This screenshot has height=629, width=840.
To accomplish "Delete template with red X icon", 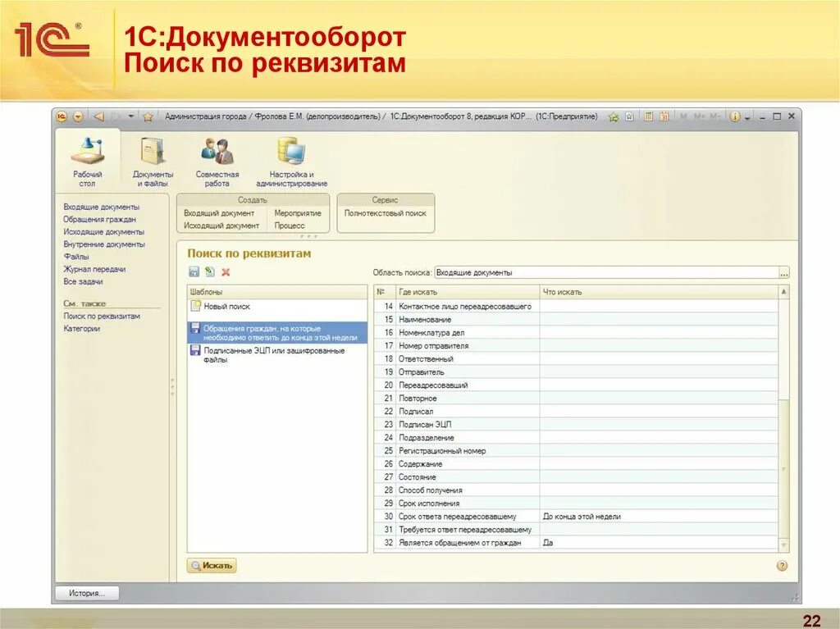I will click(x=226, y=271).
